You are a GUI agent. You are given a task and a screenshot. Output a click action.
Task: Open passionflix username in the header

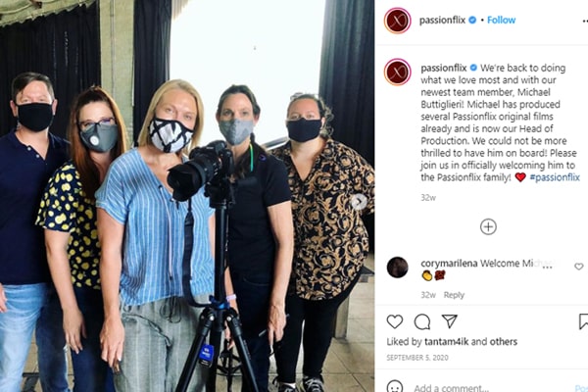tap(442, 20)
